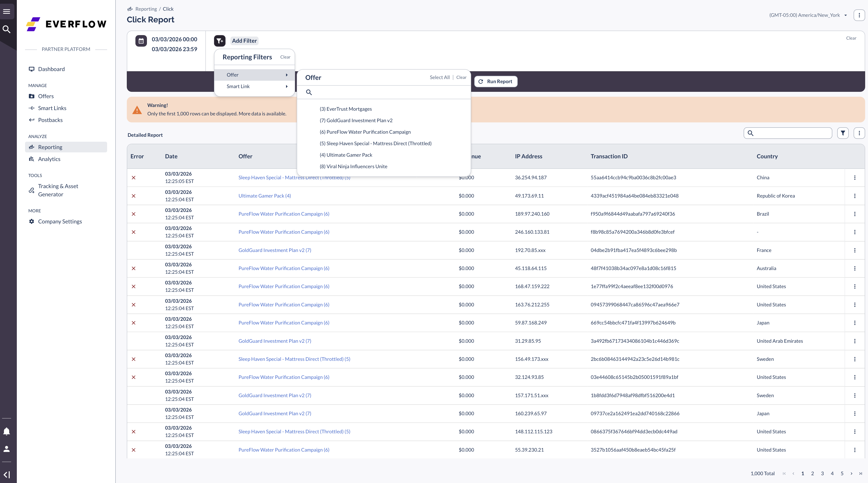Expand the Offer filter submenu chevron

tap(287, 75)
